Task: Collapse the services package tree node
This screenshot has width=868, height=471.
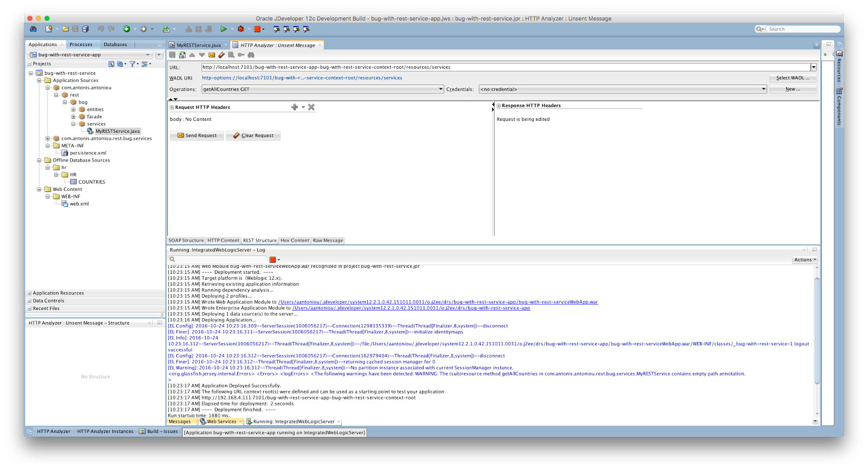Action: coord(73,124)
